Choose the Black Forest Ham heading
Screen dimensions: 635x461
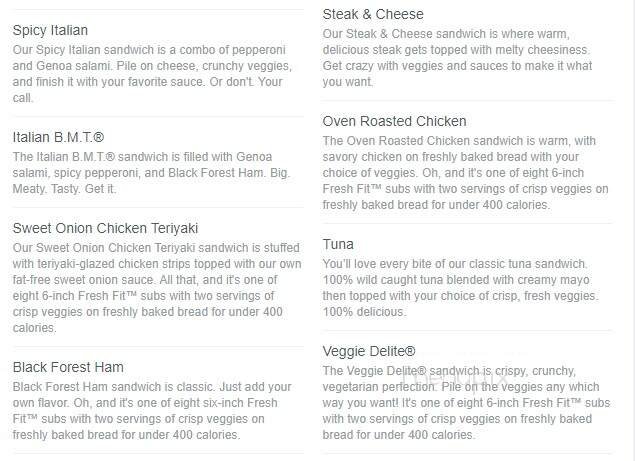point(68,367)
